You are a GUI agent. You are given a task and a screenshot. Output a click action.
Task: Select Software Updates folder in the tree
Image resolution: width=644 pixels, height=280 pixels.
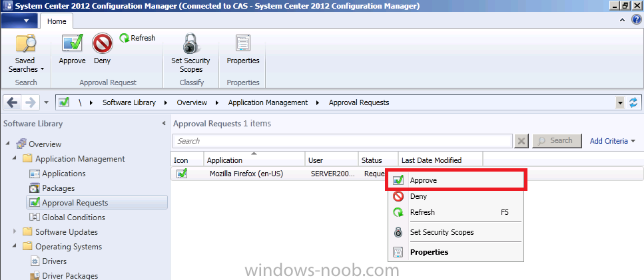tap(61, 231)
